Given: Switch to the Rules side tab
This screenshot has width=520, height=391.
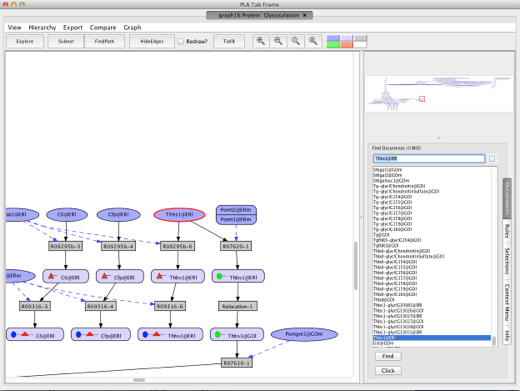Looking at the screenshot, I should [507, 231].
